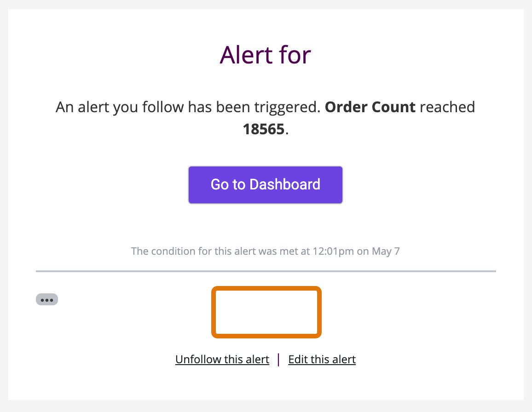Click the separator bar between footer links
The image size is (532, 412).
278,359
